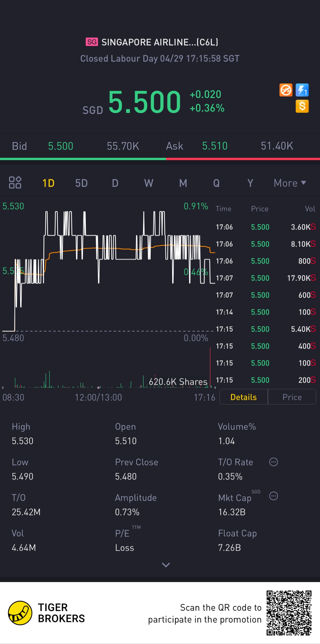Open Mkt Cap info bubble icon
320x644 pixels.
coord(274,496)
